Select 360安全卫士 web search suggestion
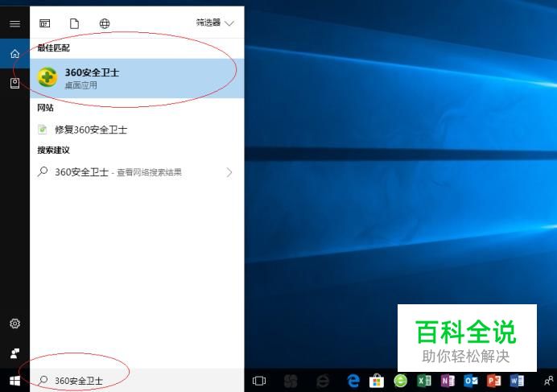Image resolution: width=557 pixels, height=392 pixels. tap(137, 172)
